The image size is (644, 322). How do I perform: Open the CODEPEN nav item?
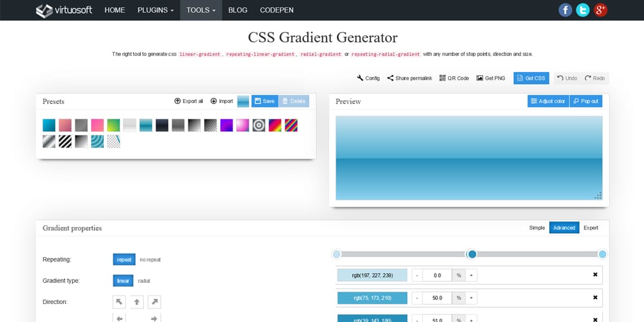point(276,10)
